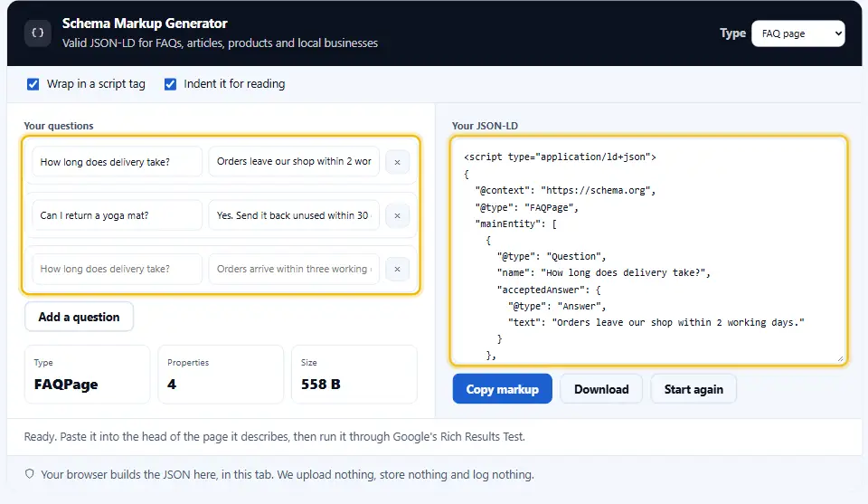Click the 'Valid JSON-LD for FAQs' subtitle
Viewport: 868px width, 504px height.
coord(220,43)
